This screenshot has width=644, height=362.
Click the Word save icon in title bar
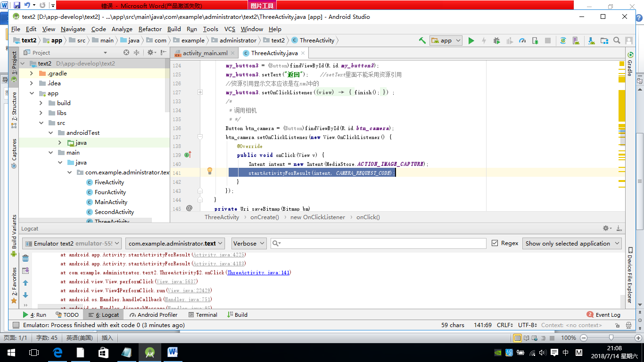click(x=17, y=5)
